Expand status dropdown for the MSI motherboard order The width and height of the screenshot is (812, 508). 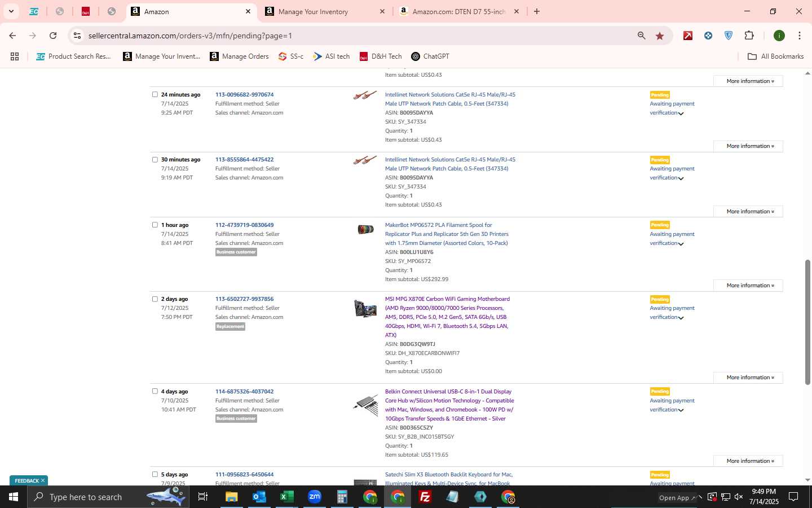[681, 318]
